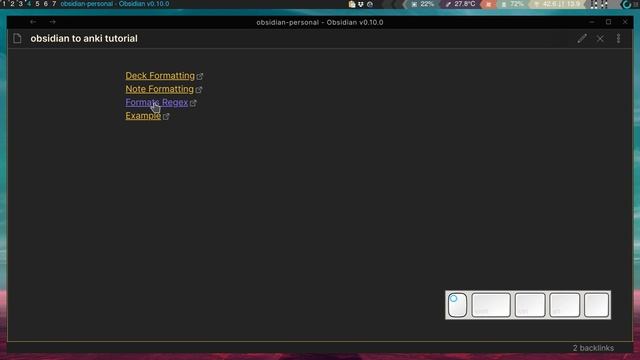The image size is (640, 360).
Task: Click the external-link icon after Formats Regex
Action: pyautogui.click(x=193, y=103)
